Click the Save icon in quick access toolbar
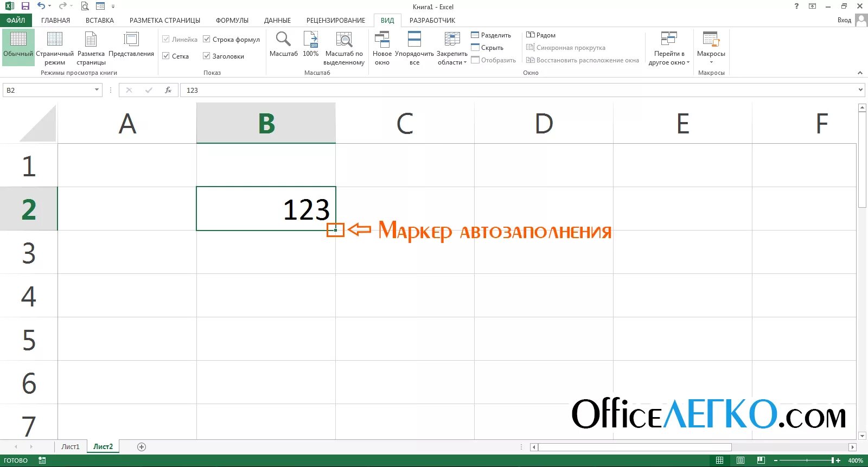868x467 pixels. [25, 6]
